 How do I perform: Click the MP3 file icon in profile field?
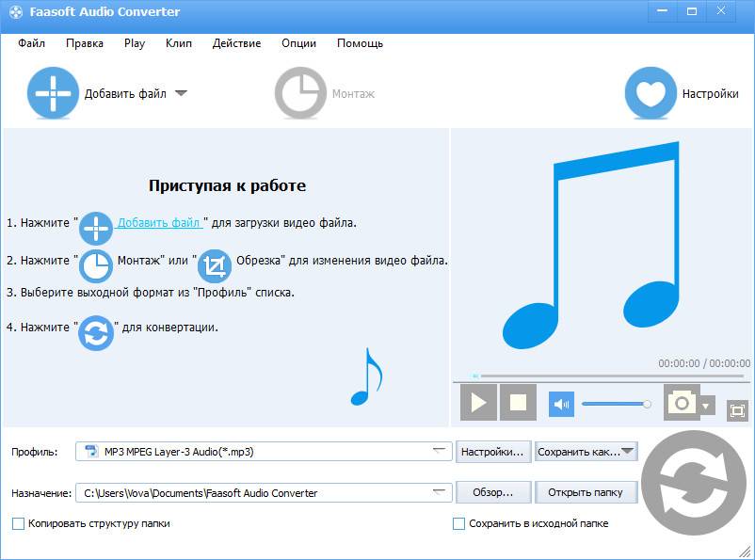tap(91, 451)
